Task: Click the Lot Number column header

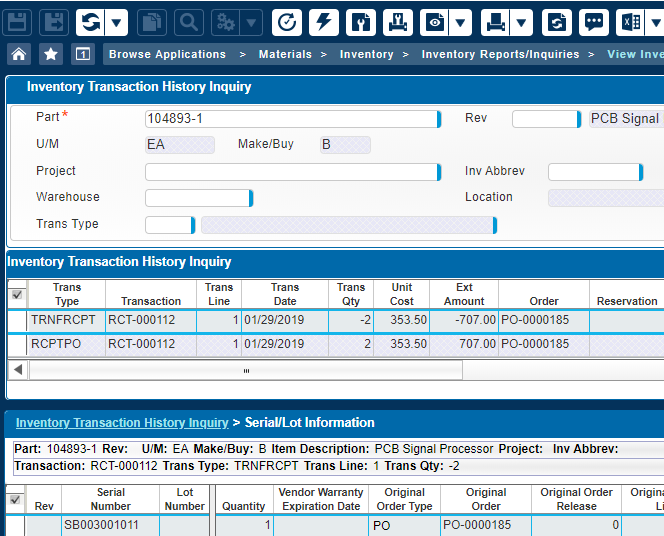Action: pyautogui.click(x=185, y=499)
